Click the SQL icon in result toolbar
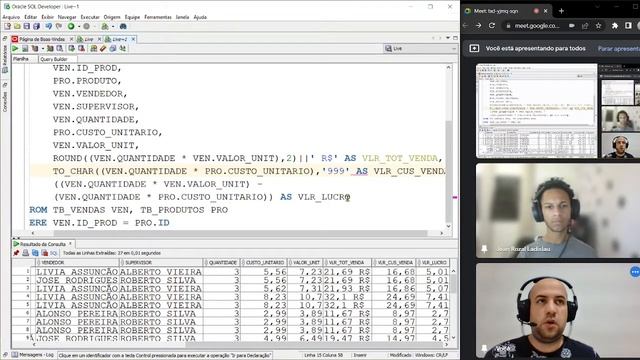 coord(54,253)
